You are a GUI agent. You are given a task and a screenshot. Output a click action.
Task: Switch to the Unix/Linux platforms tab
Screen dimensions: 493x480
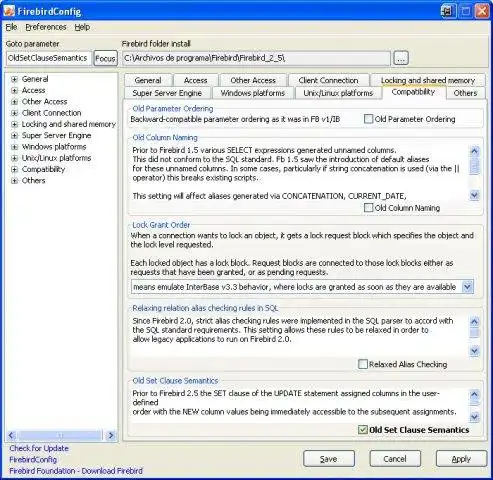[x=338, y=93]
